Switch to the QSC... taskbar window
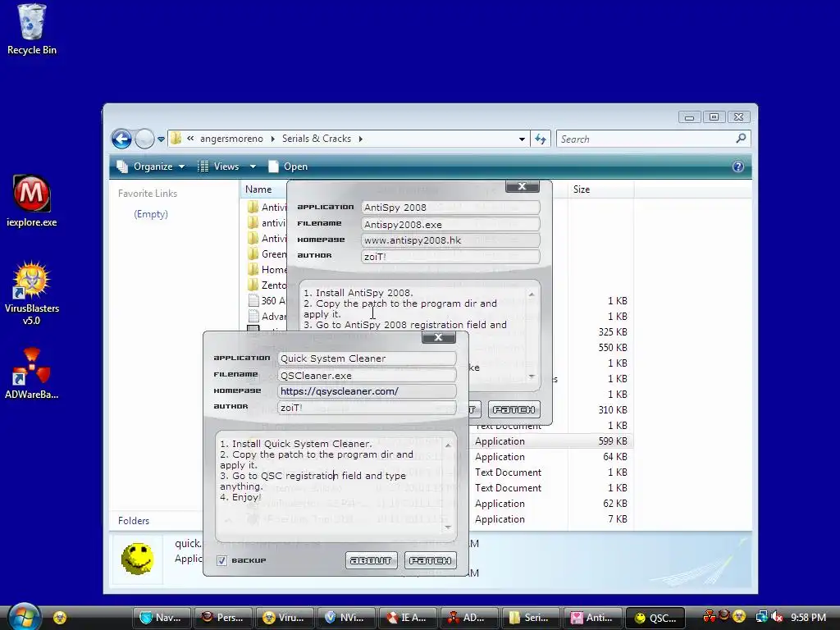The height and width of the screenshot is (630, 840). (654, 618)
